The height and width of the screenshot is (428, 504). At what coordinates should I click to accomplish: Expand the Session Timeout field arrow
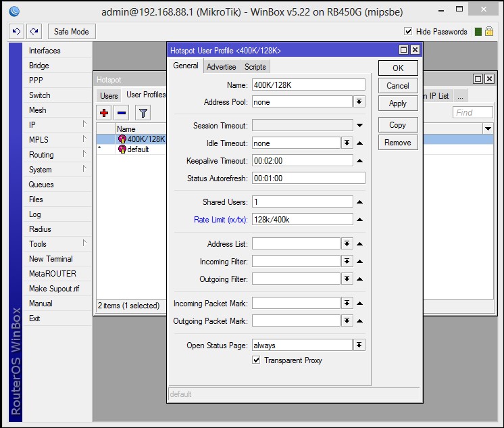point(359,126)
